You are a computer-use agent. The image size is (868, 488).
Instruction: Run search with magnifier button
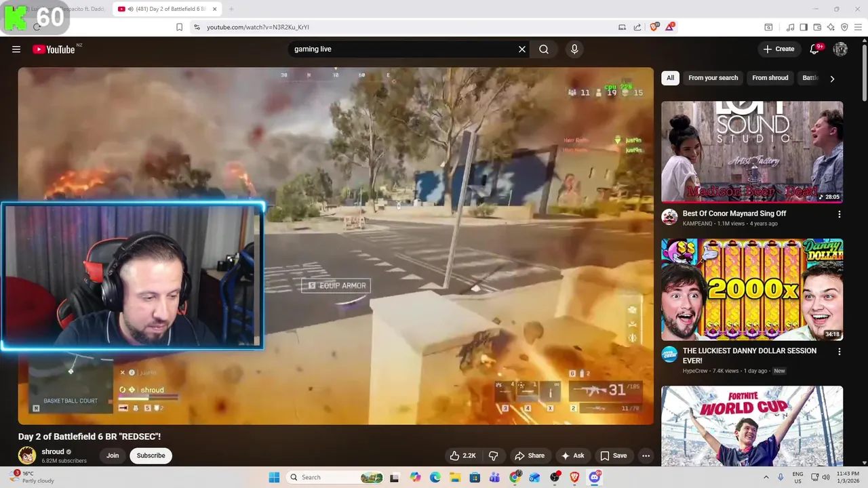point(544,49)
